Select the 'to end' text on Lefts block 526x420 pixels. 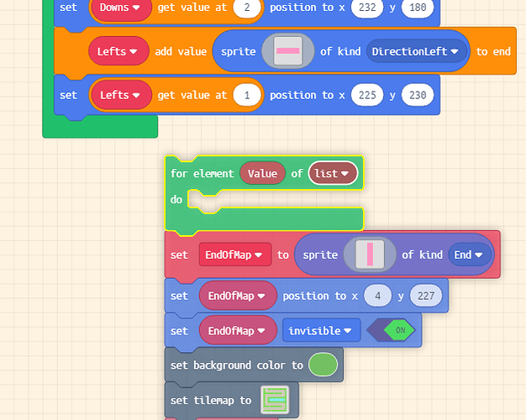pyautogui.click(x=493, y=52)
